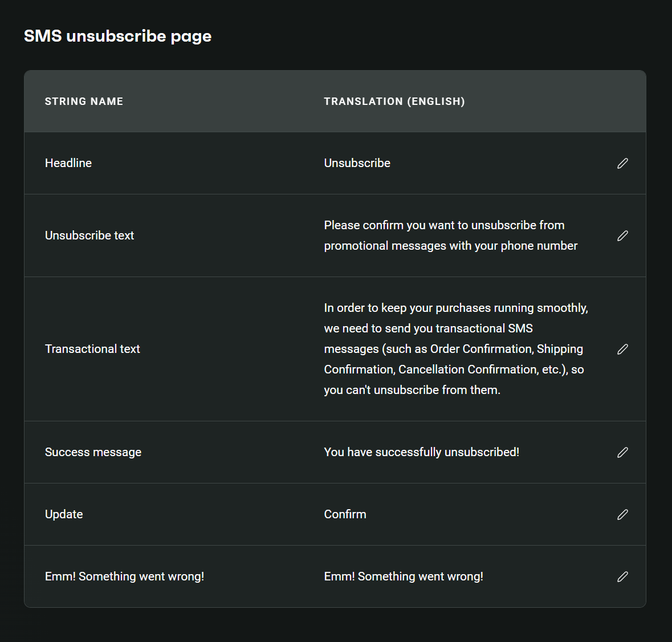
Task: Edit the error message row via its pencil icon
Action: pos(622,577)
